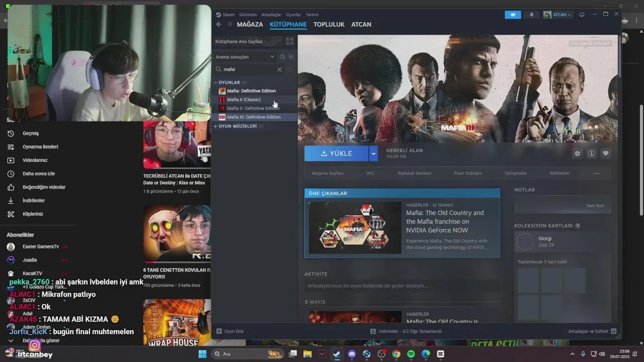The image size is (644, 362).
Task: Open Arkadaşlar ve Sohbet
Action: pyautogui.click(x=592, y=331)
